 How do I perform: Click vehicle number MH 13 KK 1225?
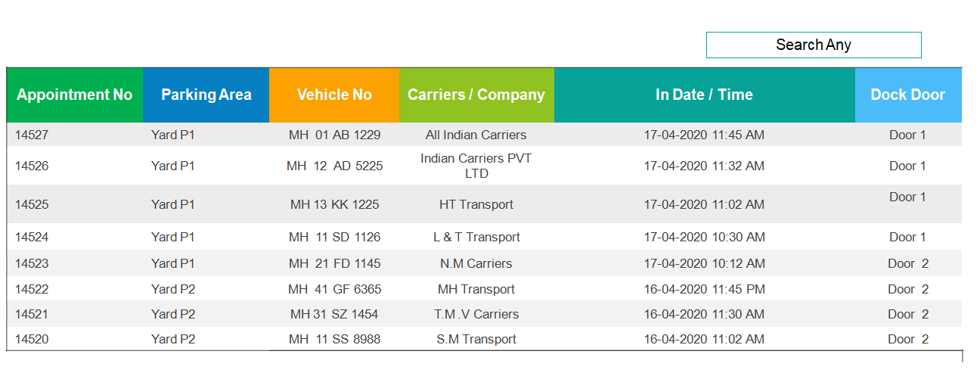[334, 204]
